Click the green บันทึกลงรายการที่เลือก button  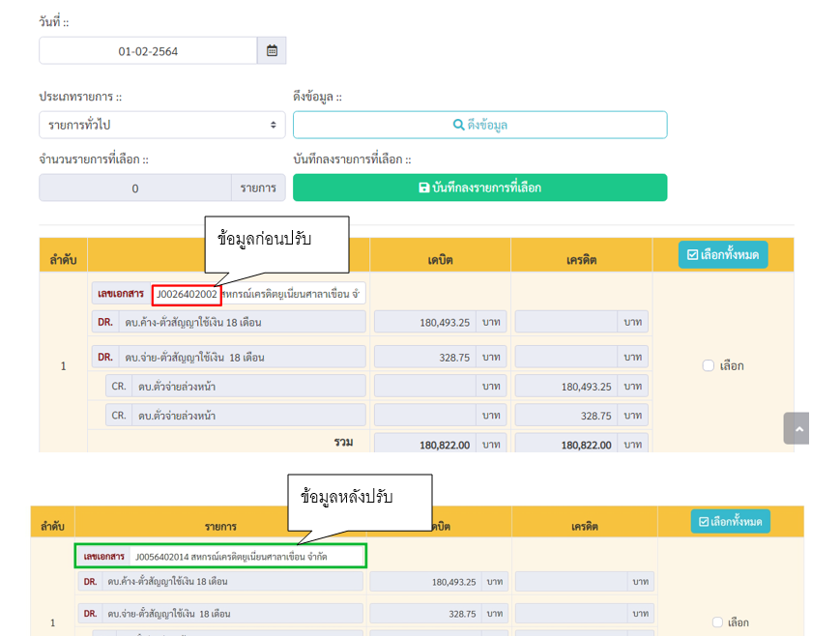(x=479, y=188)
